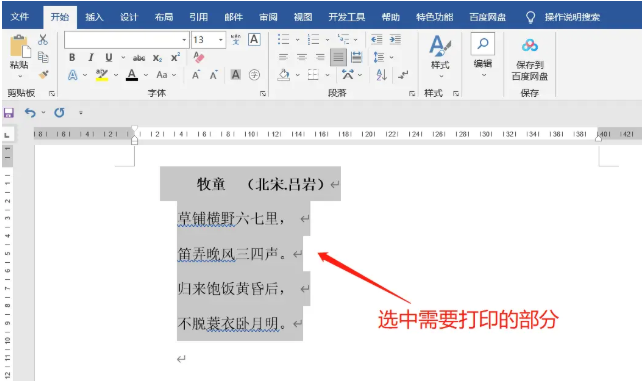Image resolution: width=644 pixels, height=381 pixels.
Task: Click the Sort A-Z icon
Action: [x=381, y=75]
